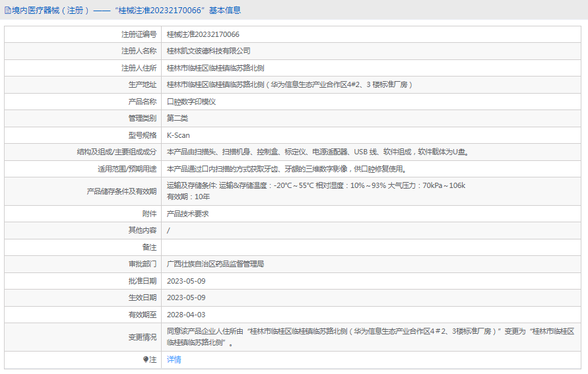Click the 注册人名称 label

pyautogui.click(x=139, y=51)
